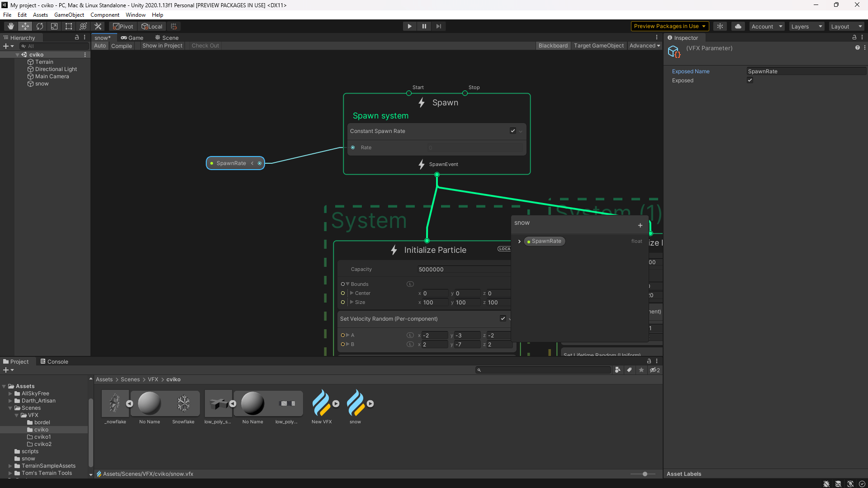868x488 pixels.
Task: Click the Project search field
Action: click(543, 370)
